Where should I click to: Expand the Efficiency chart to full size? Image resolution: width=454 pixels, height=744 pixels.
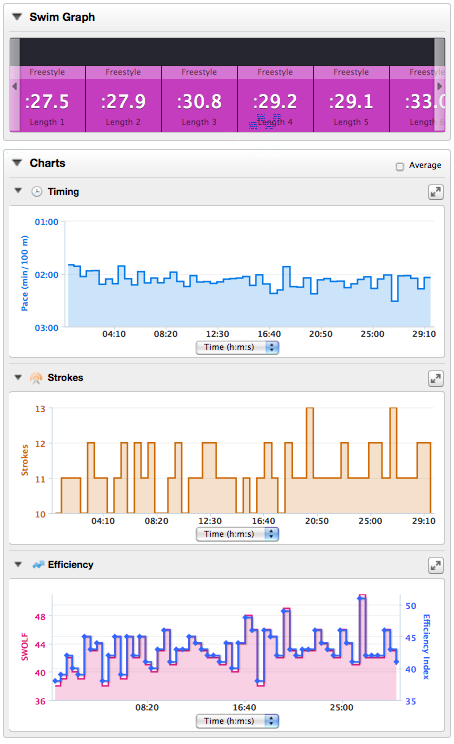435,565
